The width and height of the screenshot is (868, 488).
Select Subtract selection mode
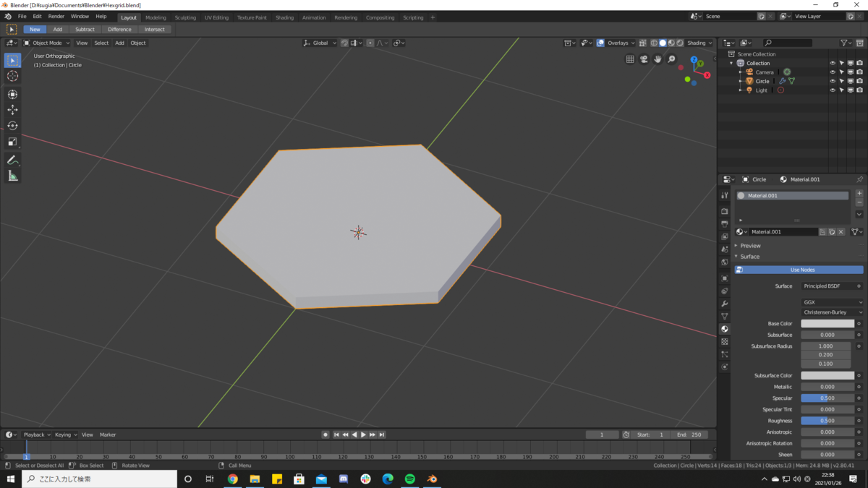pyautogui.click(x=85, y=30)
